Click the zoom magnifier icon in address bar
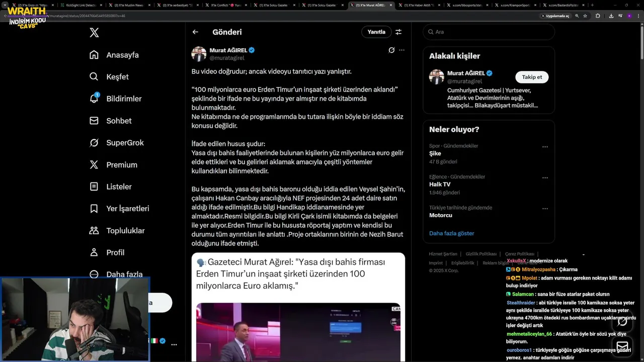 [x=577, y=16]
